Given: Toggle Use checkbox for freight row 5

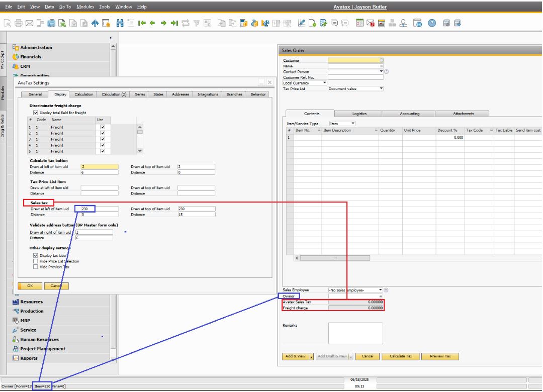Looking at the screenshot, I should click(103, 151).
